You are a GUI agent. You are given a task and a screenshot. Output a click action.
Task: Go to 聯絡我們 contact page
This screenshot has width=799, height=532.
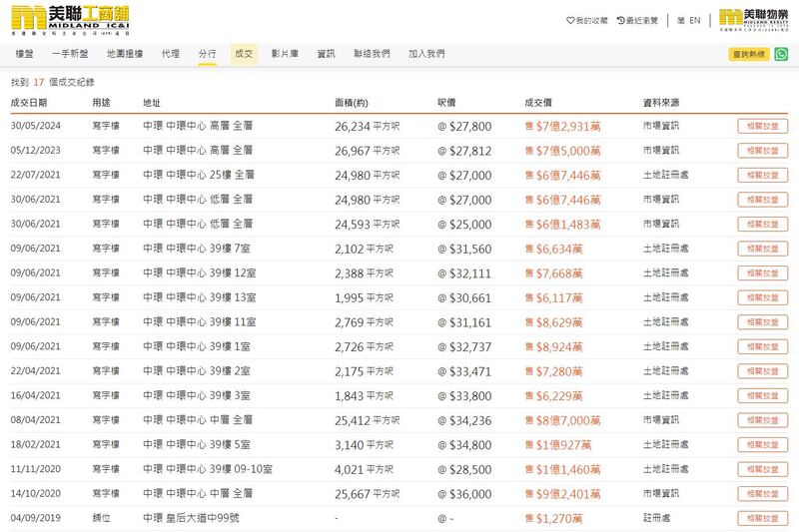pos(372,54)
